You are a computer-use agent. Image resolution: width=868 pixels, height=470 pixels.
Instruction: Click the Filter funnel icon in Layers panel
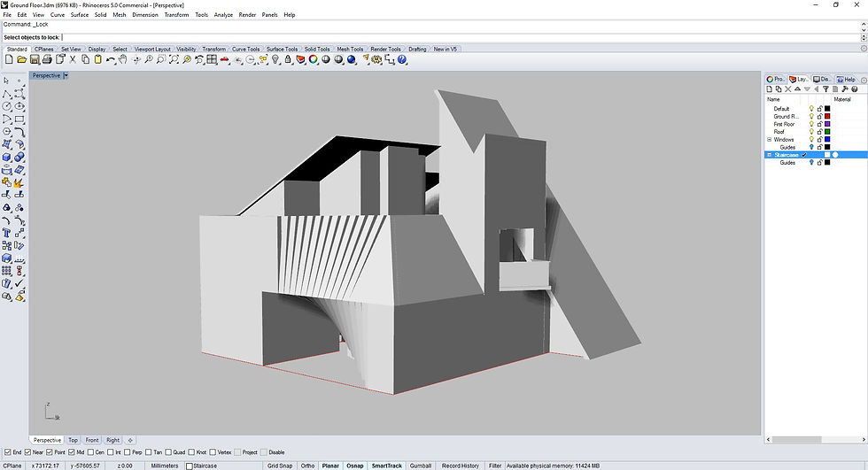[825, 89]
